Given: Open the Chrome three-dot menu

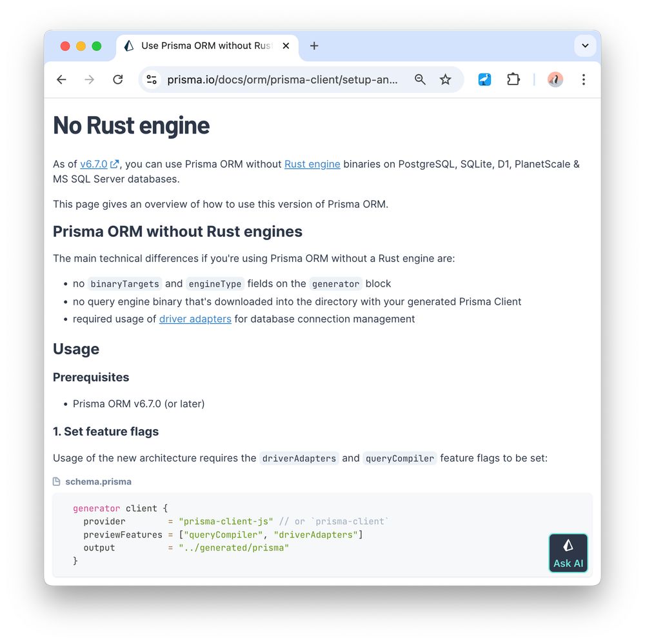Looking at the screenshot, I should pos(583,79).
